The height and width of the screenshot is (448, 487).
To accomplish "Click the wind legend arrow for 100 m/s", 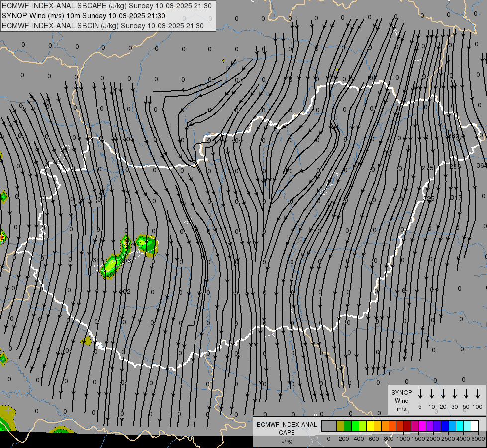I will click(x=478, y=394).
